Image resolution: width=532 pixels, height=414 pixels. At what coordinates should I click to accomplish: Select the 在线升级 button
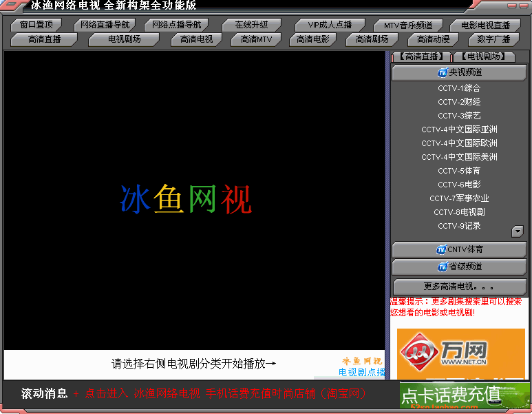251,25
